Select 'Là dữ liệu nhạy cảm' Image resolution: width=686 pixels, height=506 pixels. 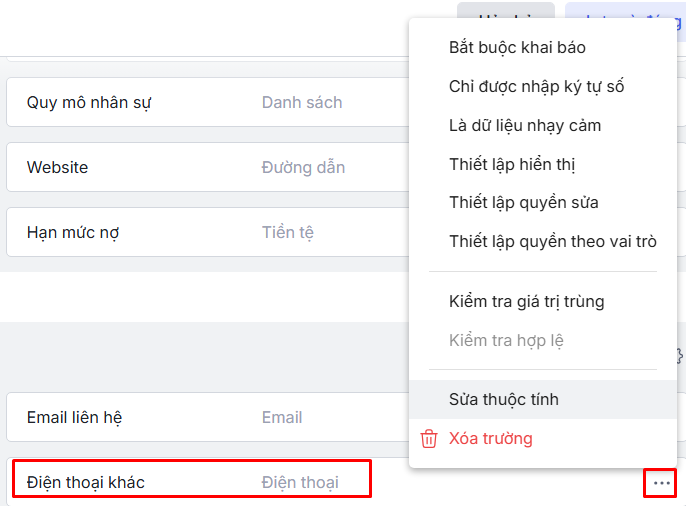525,126
